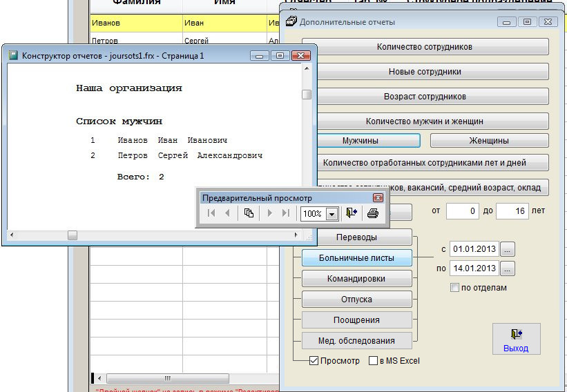Open the Больничные листы report
This screenshot has width=567, height=392.
(356, 258)
